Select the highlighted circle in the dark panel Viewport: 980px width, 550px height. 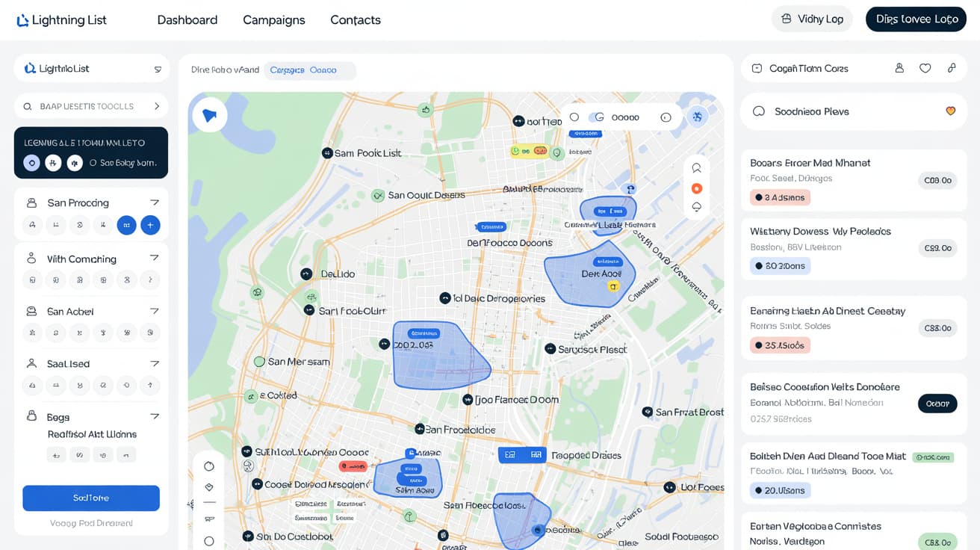point(31,163)
